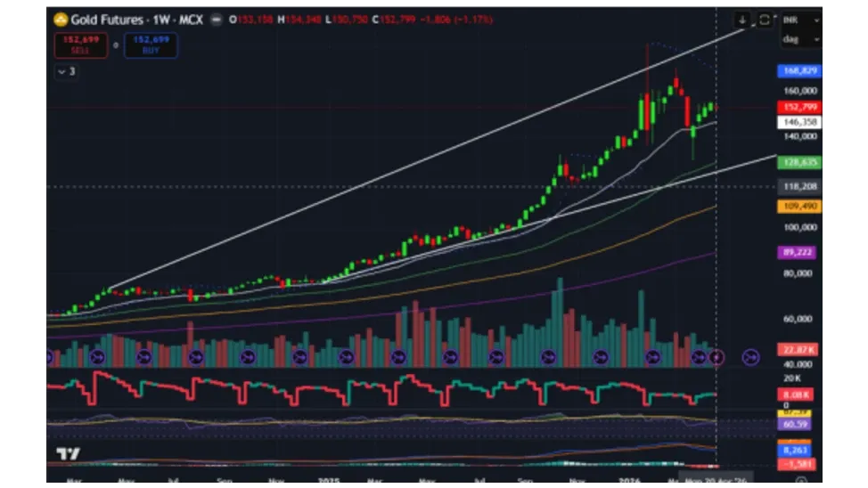Select the red 8.08K indicator value label

point(796,395)
